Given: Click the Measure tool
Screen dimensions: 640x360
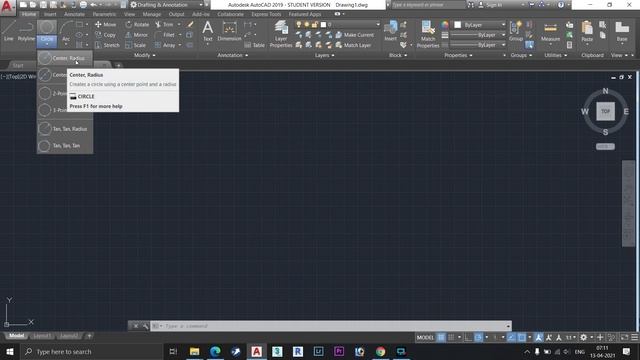Looking at the screenshot, I should 550,31.
